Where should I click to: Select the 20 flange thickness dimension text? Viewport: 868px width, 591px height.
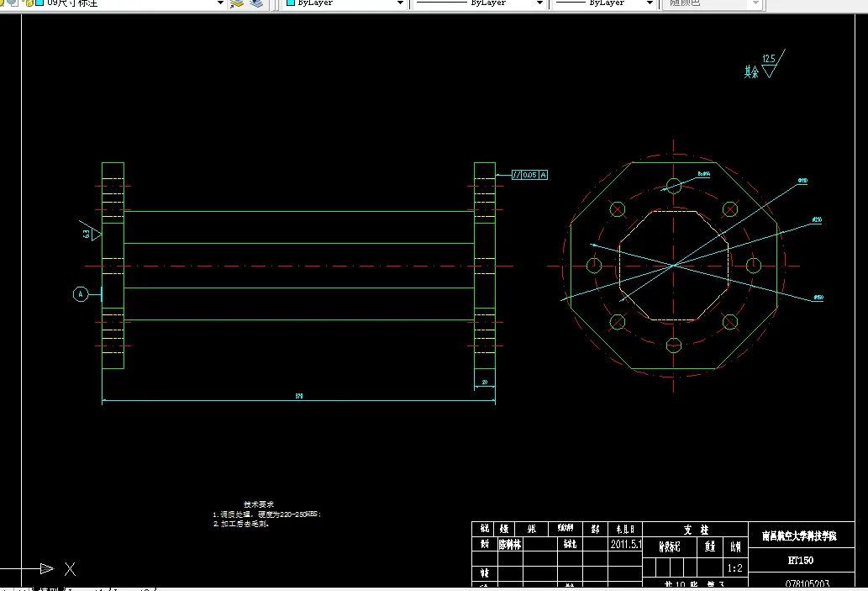[484, 383]
